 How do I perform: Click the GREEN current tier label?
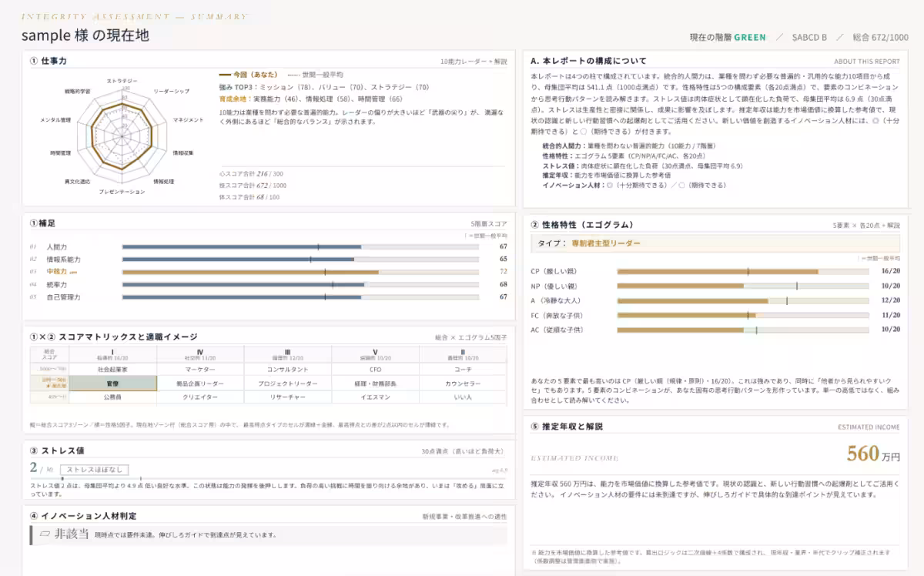[x=750, y=37]
